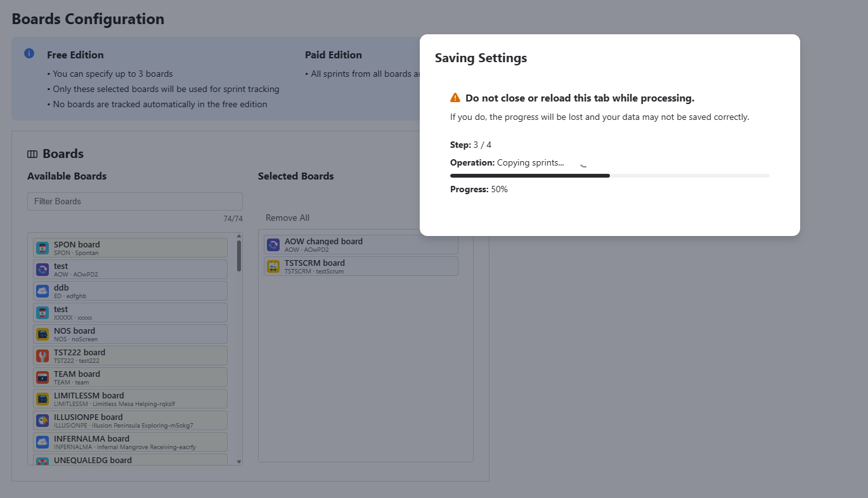Click the TEAM board project icon
Viewport: 868px width, 498px height.
click(42, 377)
